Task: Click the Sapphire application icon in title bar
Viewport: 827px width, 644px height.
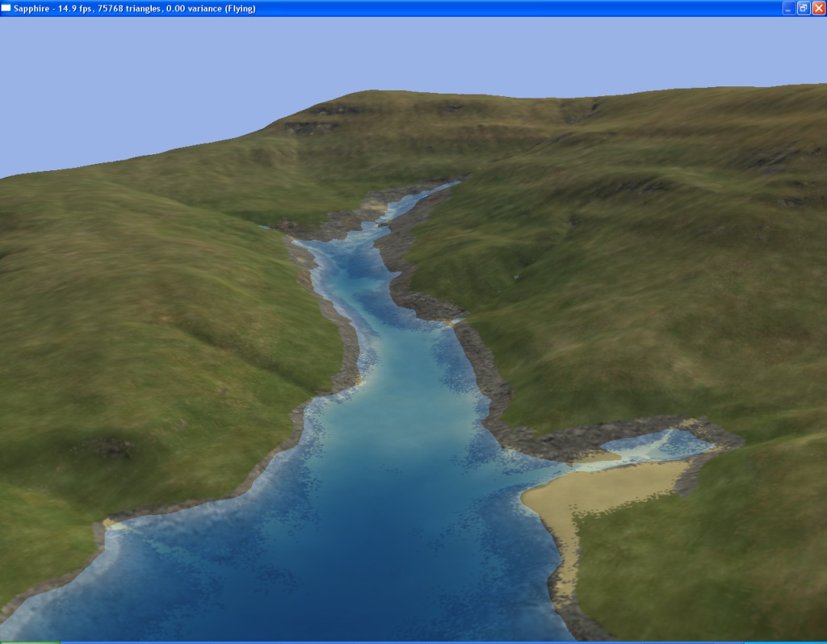Action: [x=6, y=8]
